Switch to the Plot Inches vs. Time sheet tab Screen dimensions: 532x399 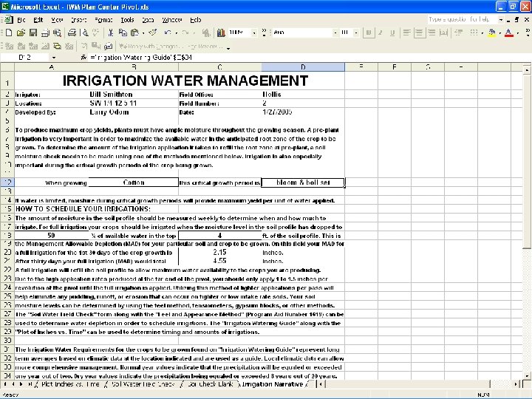[x=70, y=384]
